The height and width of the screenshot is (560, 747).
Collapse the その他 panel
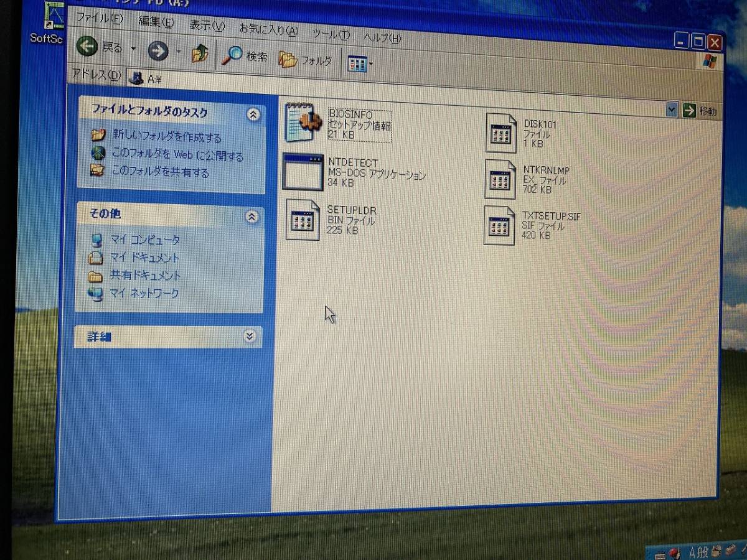pyautogui.click(x=251, y=217)
